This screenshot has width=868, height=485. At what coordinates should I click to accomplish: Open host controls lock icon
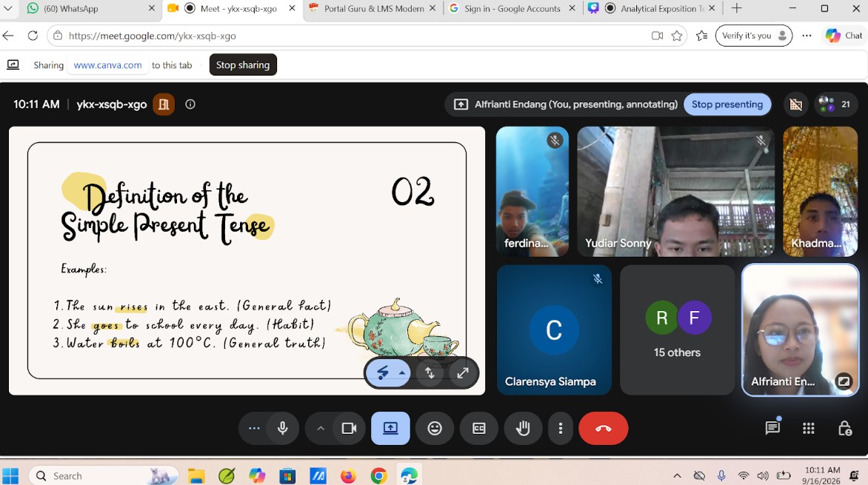tap(845, 428)
